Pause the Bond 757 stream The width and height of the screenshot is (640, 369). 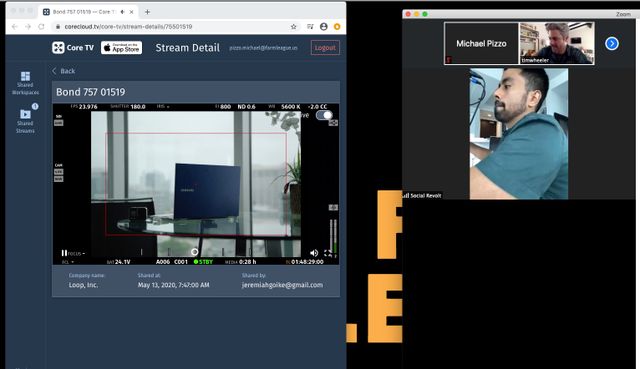(x=64, y=253)
